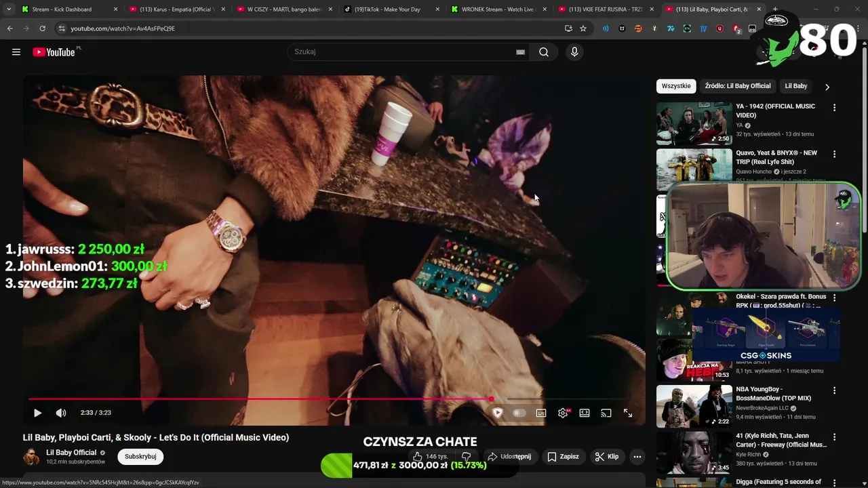Open the red uBlock extension icon
The height and width of the screenshot is (488, 868).
coord(719,28)
